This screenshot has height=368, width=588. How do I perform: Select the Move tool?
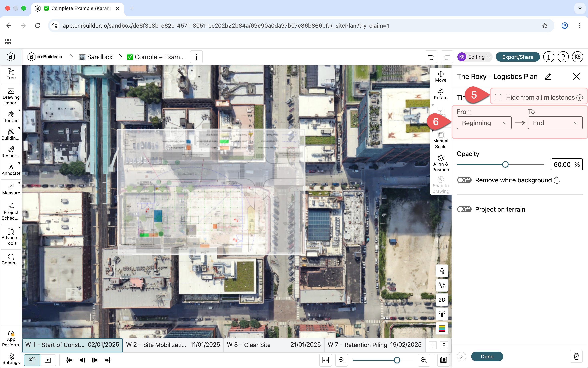point(441,76)
